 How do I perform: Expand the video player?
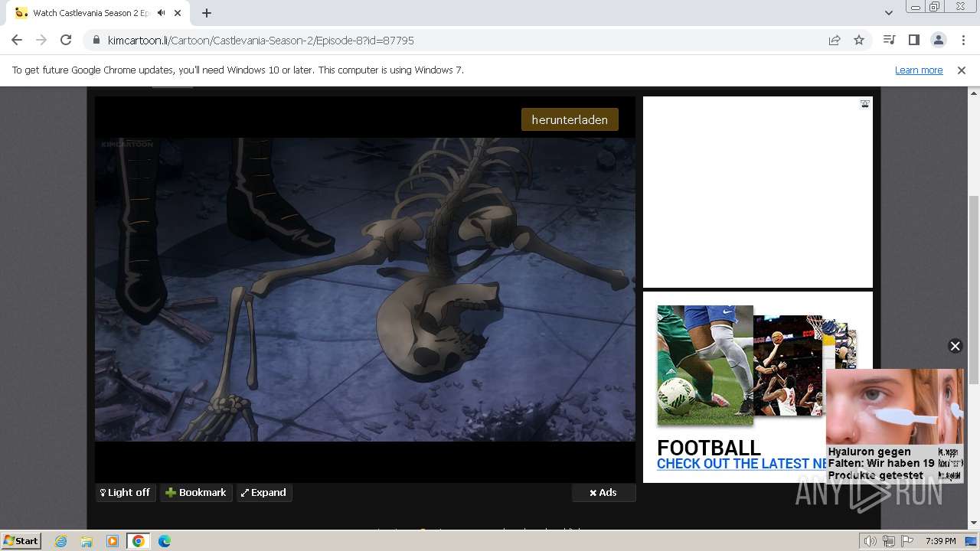click(x=264, y=493)
